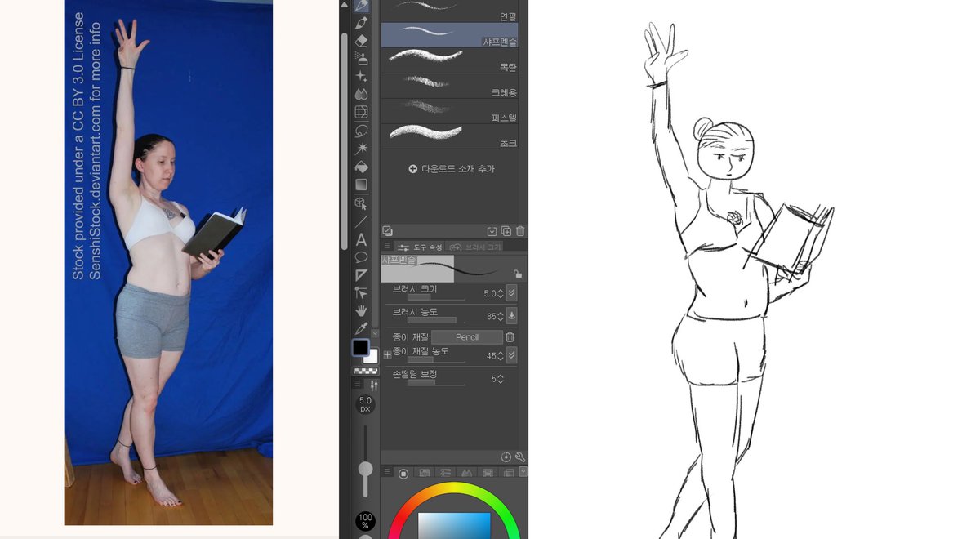Image resolution: width=980 pixels, height=539 pixels.
Task: Select the straight Line figure tool
Action: click(x=361, y=220)
